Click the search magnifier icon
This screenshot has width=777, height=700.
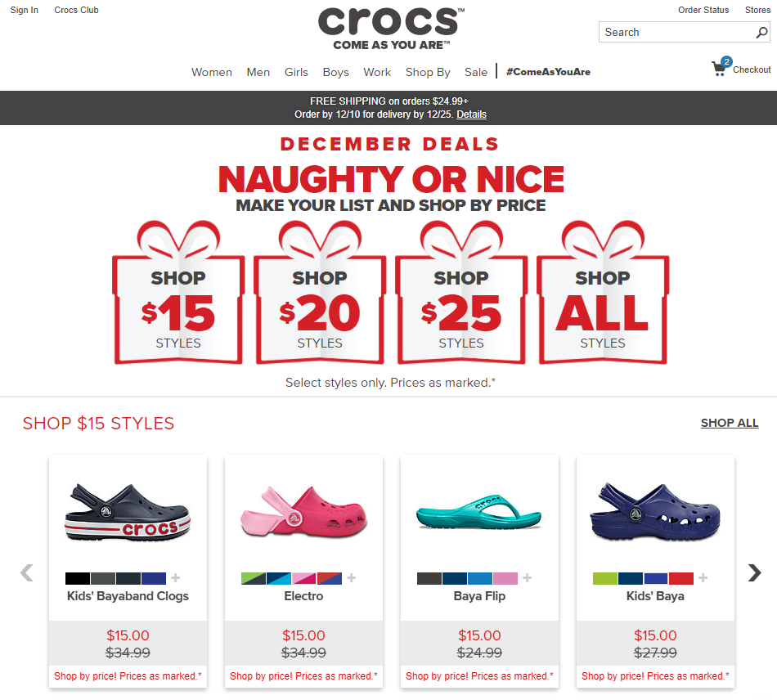(x=761, y=33)
